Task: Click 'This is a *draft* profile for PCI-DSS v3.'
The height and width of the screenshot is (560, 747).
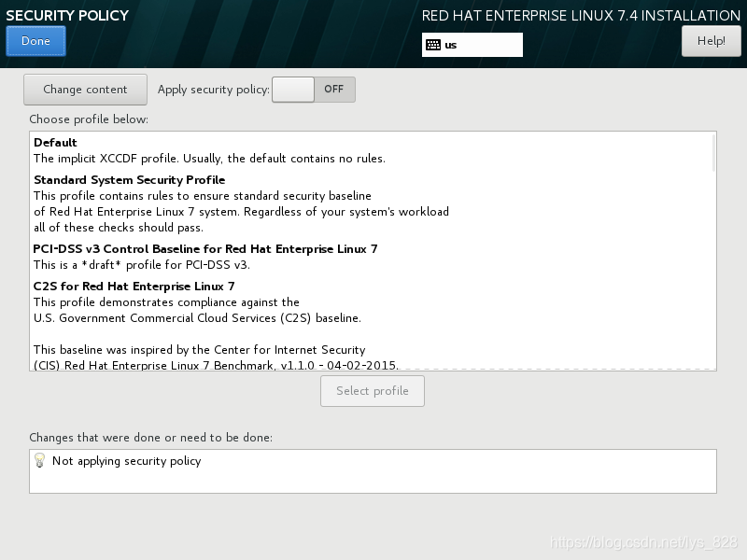Action: (x=142, y=265)
